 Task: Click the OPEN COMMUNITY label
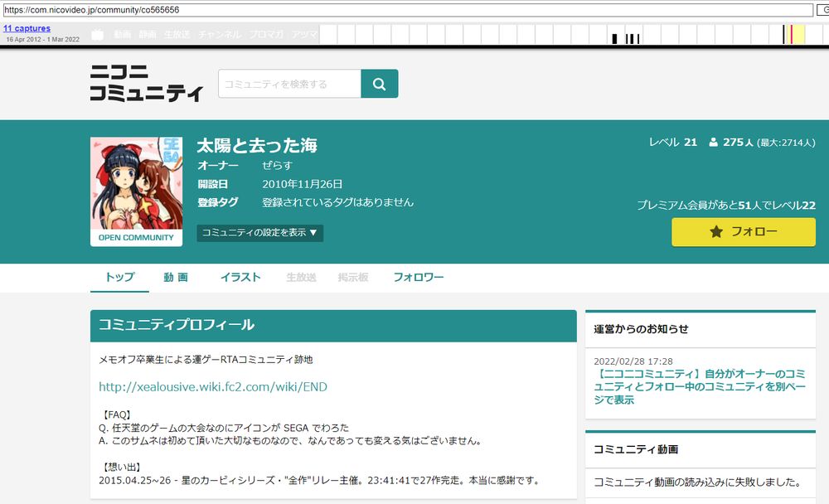[x=136, y=238]
